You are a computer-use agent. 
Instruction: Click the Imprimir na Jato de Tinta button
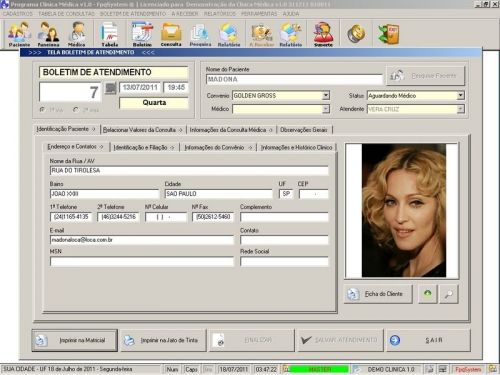click(x=164, y=340)
